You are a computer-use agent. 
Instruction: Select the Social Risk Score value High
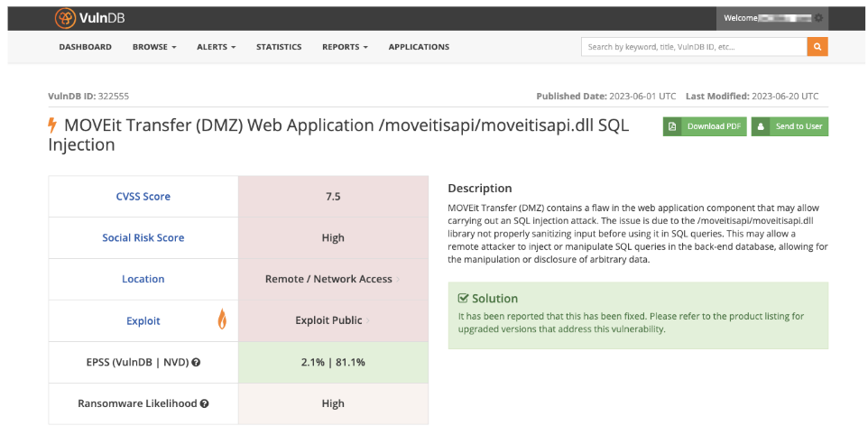(x=333, y=237)
